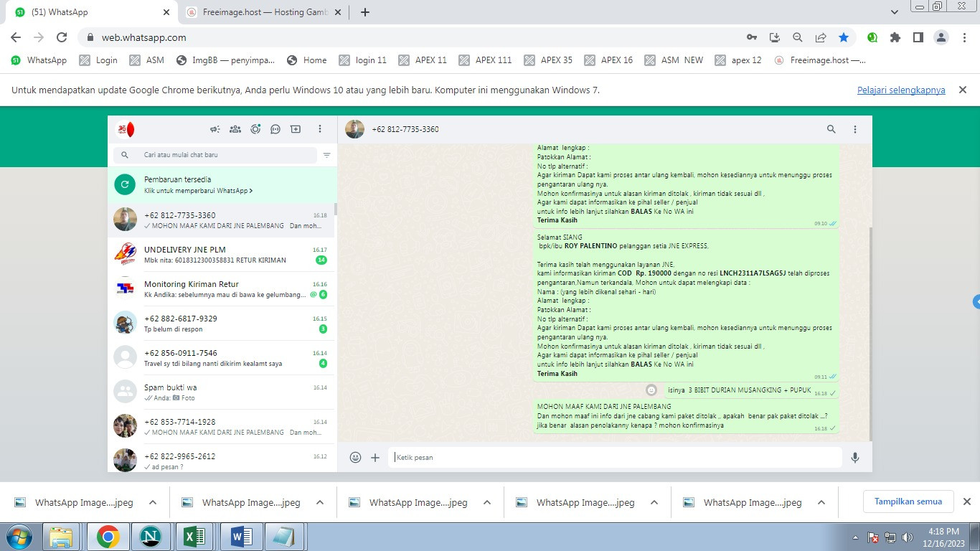Open the Chrome three-dot menu
Image resolution: width=980 pixels, height=551 pixels.
pos(964,37)
